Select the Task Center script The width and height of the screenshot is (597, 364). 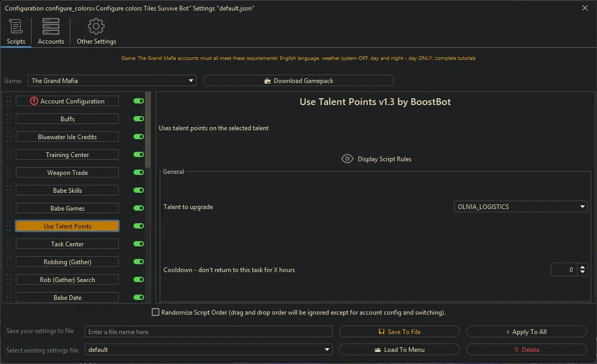pos(67,244)
